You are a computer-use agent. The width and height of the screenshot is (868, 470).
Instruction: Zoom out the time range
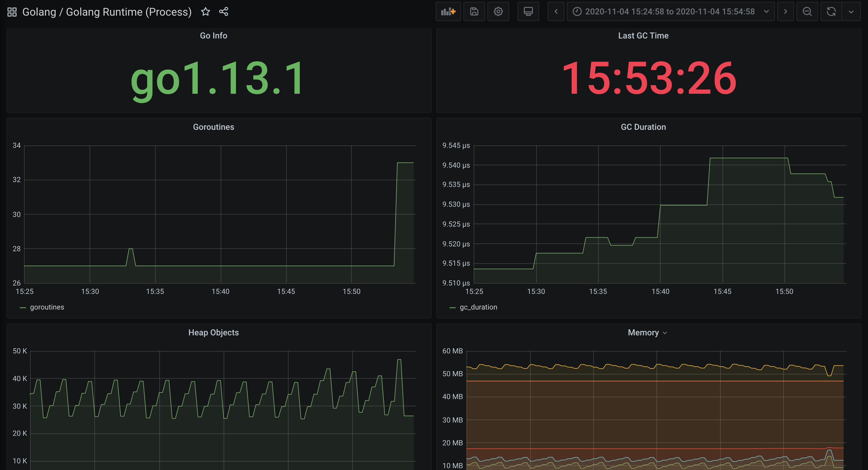click(807, 12)
